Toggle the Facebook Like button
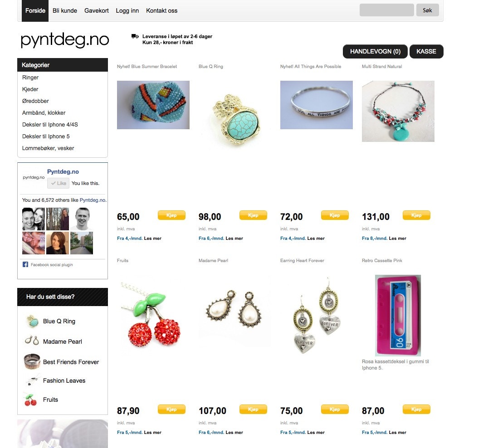 coord(58,183)
